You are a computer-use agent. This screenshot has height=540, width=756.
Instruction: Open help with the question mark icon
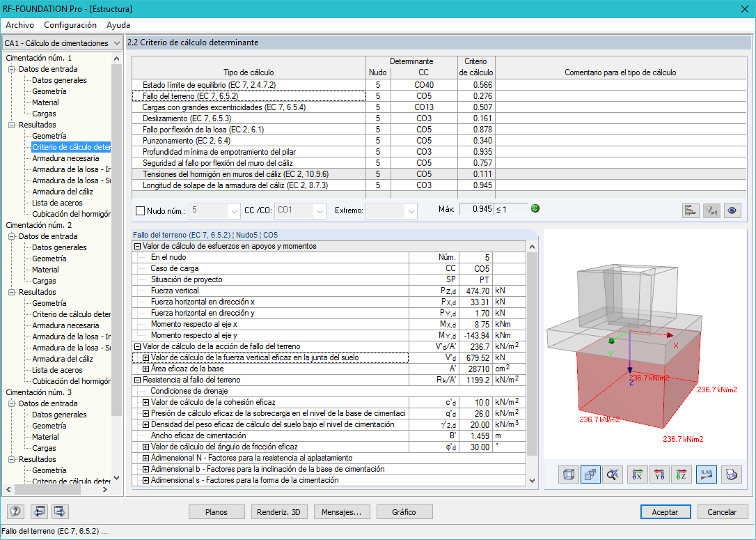16,511
